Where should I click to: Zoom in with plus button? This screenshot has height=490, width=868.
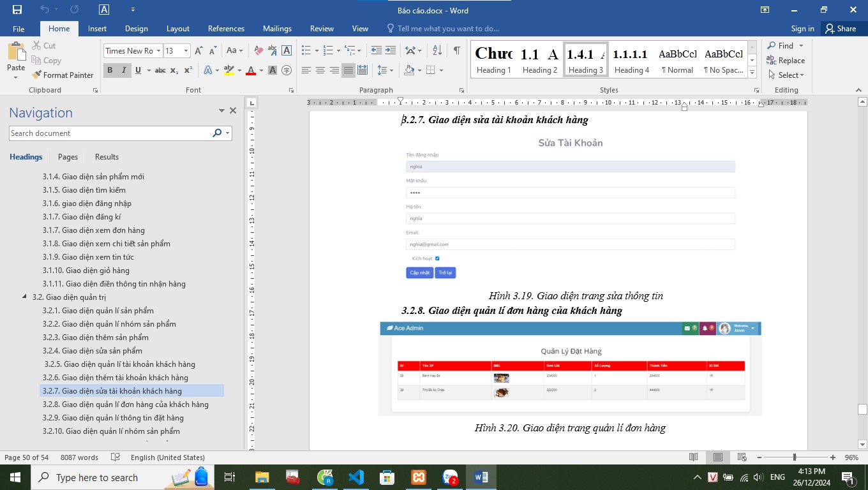click(x=833, y=457)
